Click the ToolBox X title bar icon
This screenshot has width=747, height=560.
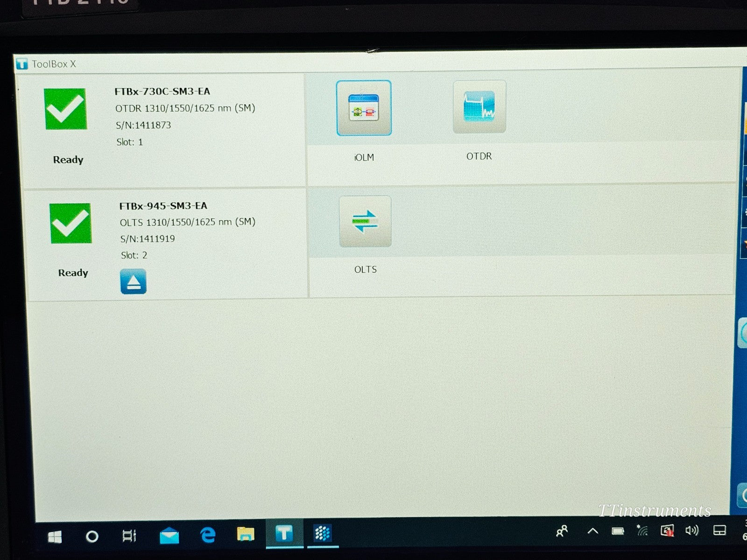[x=22, y=64]
